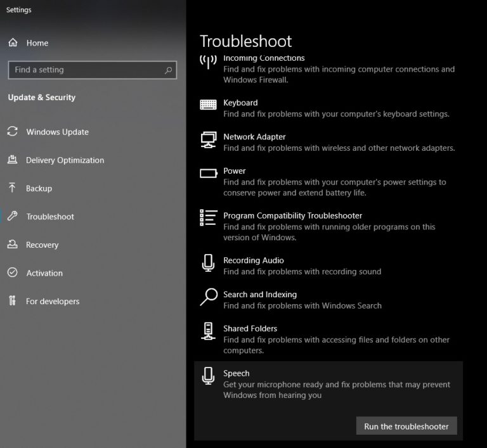The width and height of the screenshot is (487, 448).
Task: Click the Speech troubleshooter title
Action: [236, 373]
